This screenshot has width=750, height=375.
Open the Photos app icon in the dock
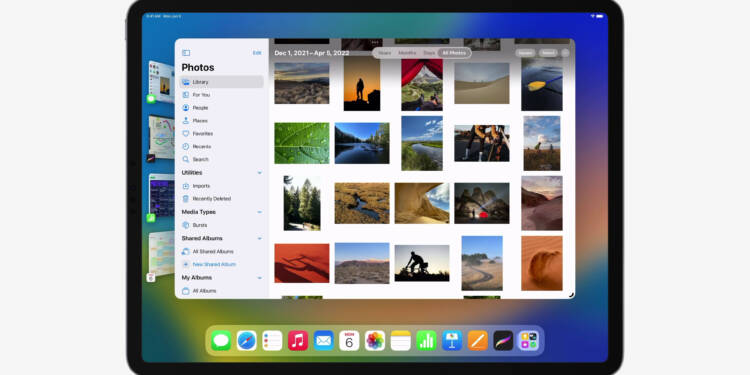(x=375, y=341)
